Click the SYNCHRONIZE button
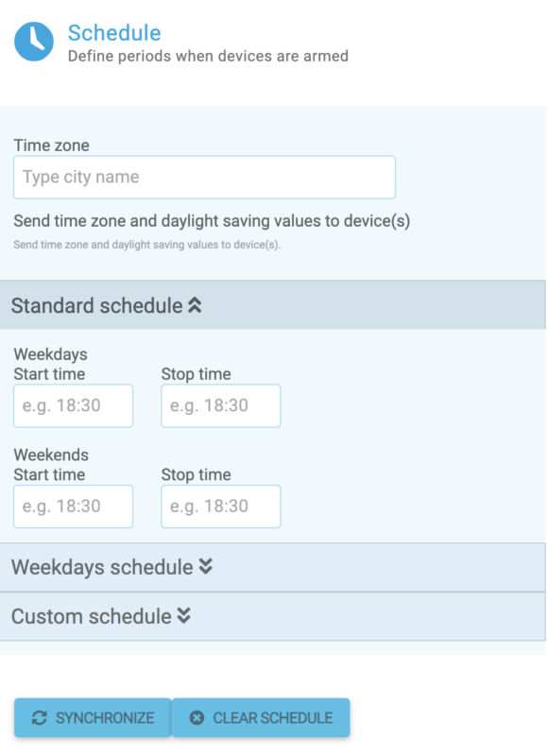The width and height of the screenshot is (548, 756). tap(93, 718)
